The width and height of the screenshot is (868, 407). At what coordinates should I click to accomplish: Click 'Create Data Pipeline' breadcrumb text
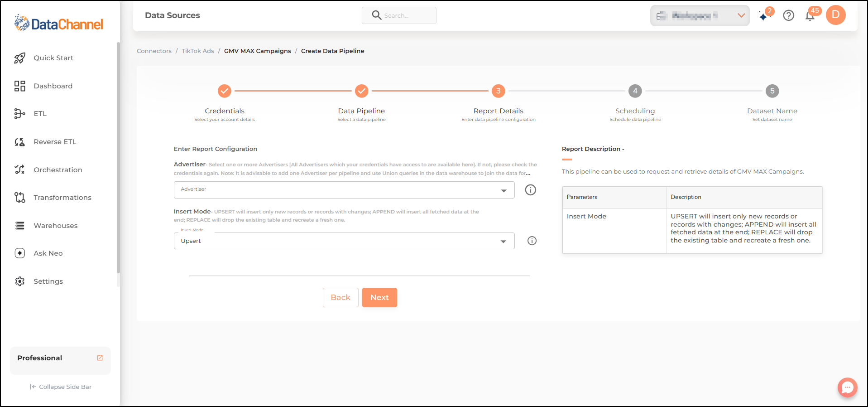point(333,51)
